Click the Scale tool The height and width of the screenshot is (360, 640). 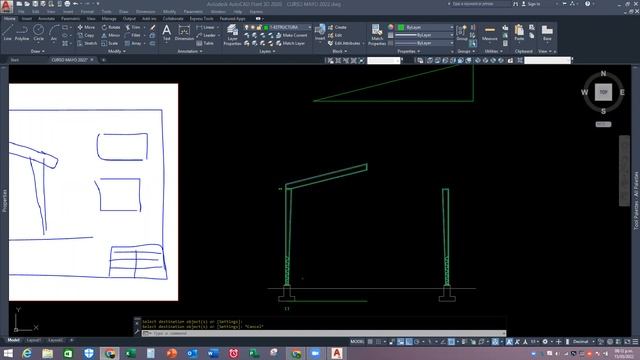tap(110, 43)
